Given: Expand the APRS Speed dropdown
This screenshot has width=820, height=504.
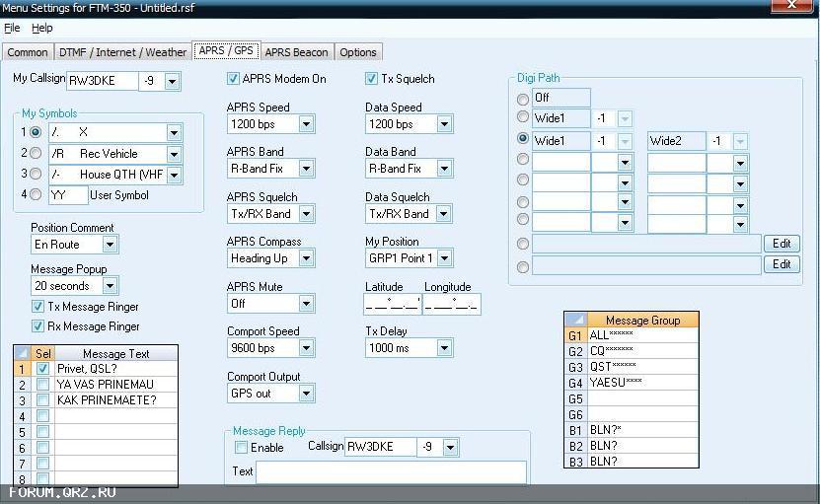Looking at the screenshot, I should pos(306,124).
